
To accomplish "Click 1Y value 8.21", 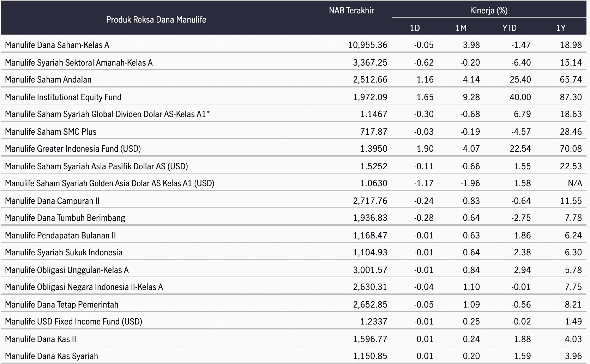I will coord(573,304).
